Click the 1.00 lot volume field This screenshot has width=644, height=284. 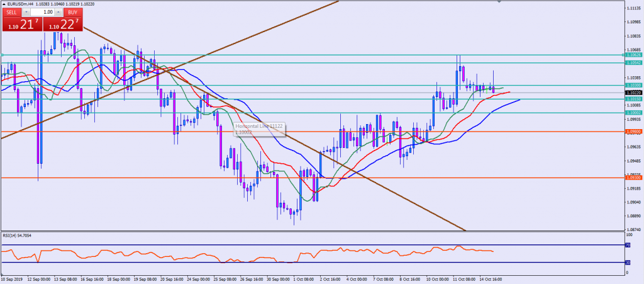(43, 12)
